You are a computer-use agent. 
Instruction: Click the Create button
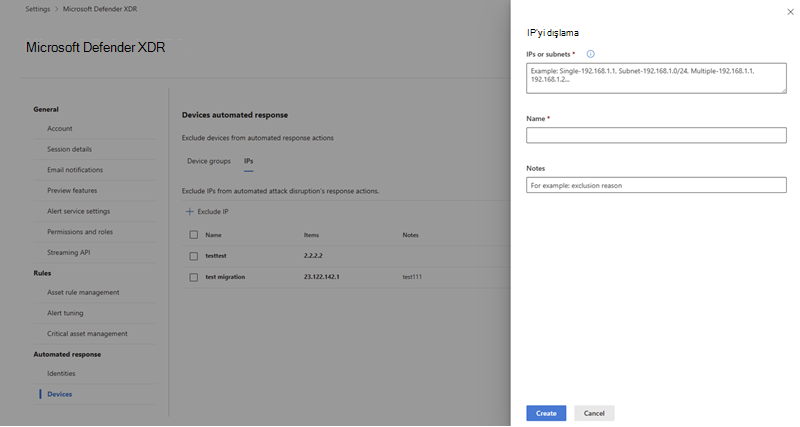pos(546,413)
